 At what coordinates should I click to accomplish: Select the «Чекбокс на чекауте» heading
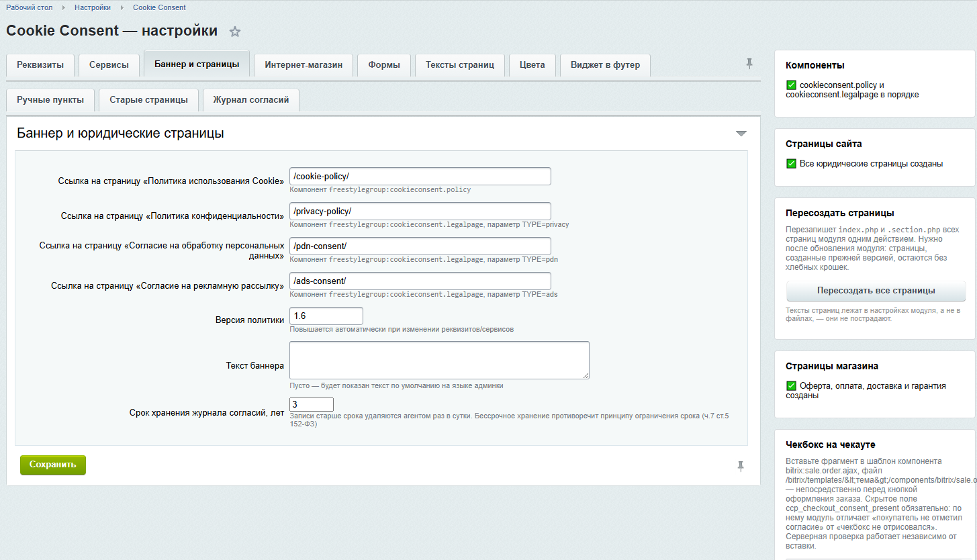pyautogui.click(x=830, y=445)
